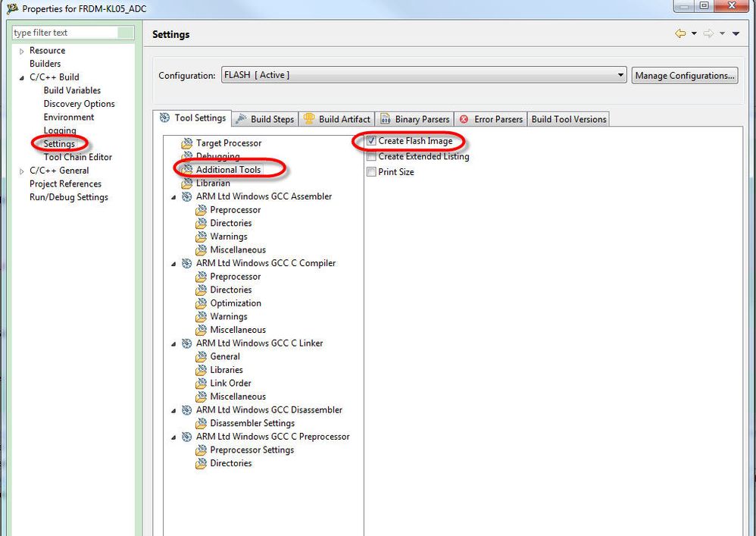Uncheck Create Flash Image checkbox
756x536 pixels.
(371, 141)
